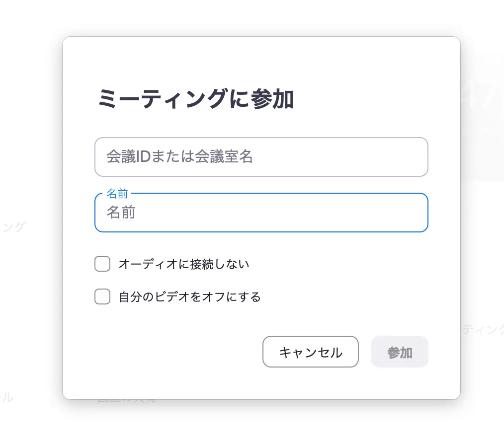The height and width of the screenshot is (444, 504).
Task: Check the 自分のビデオをオフにする box
Action: coord(102,296)
